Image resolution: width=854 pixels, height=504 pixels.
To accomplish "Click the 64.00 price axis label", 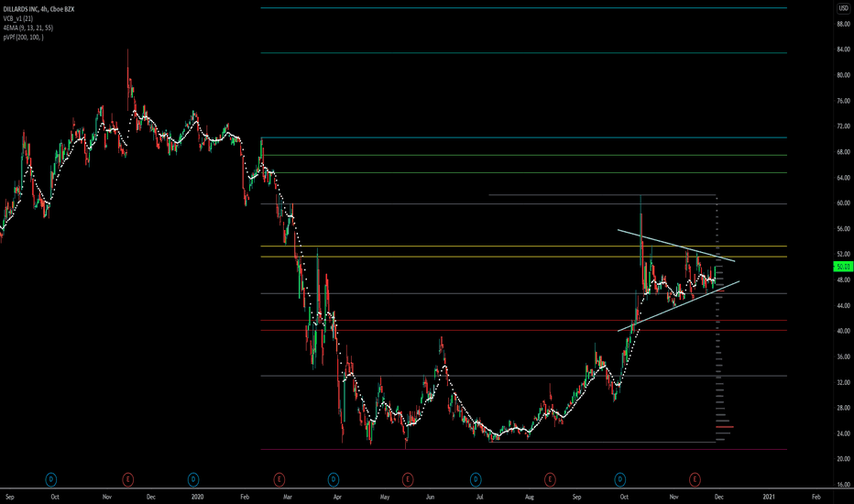I will pos(843,178).
